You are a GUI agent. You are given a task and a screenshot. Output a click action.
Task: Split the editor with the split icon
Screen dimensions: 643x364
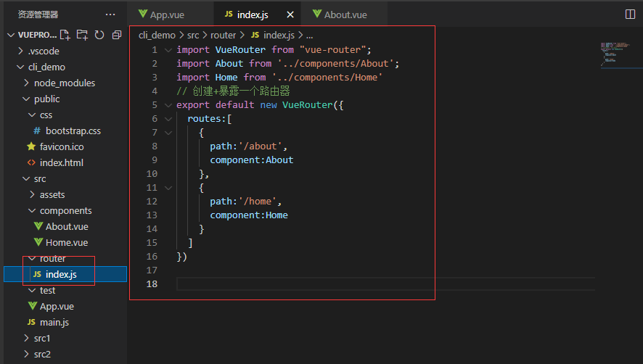(630, 15)
